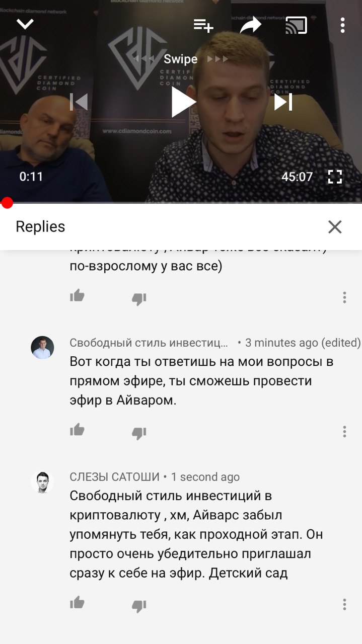Play the video
362x644 pixels.
tap(183, 102)
